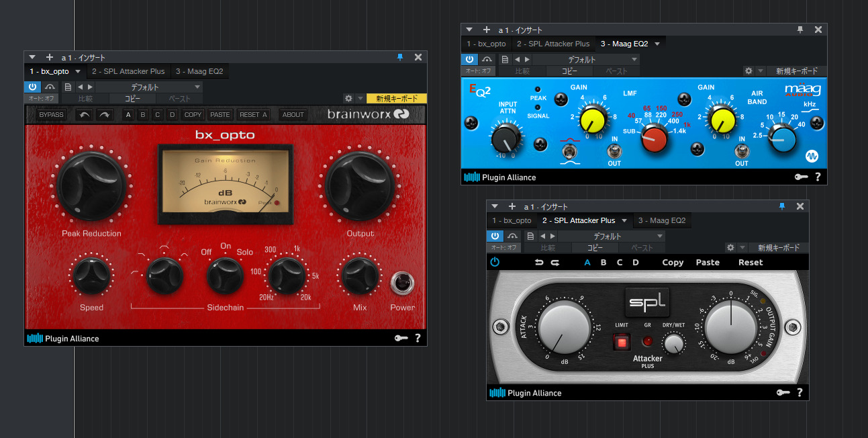Pin the bx_opto plugin window
Image resolution: width=868 pixels, height=438 pixels.
coord(401,57)
